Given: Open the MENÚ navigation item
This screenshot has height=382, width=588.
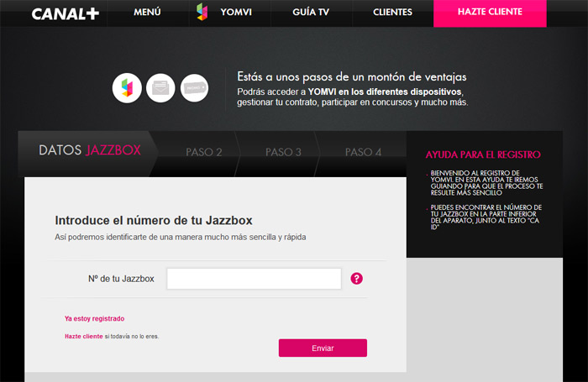Looking at the screenshot, I should pos(147,12).
